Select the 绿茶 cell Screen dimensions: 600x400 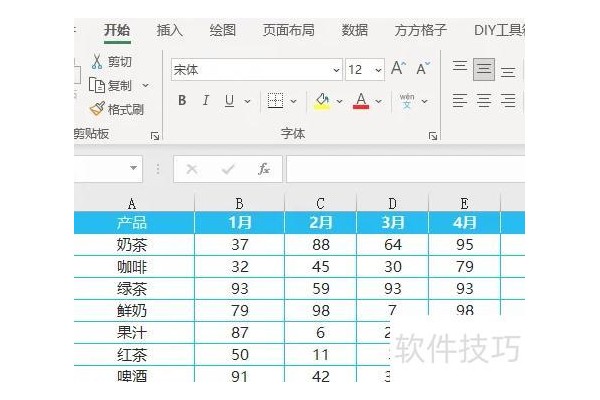132,289
